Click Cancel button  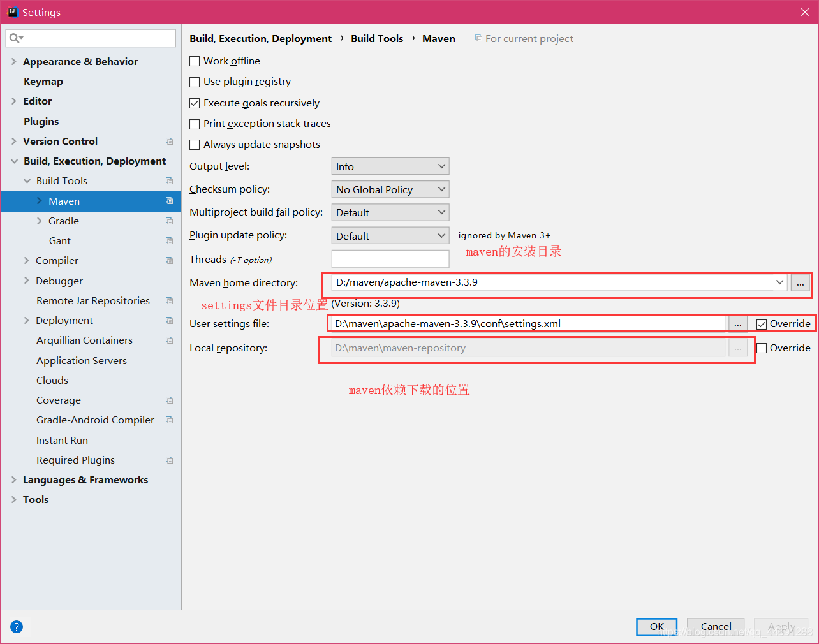716,627
